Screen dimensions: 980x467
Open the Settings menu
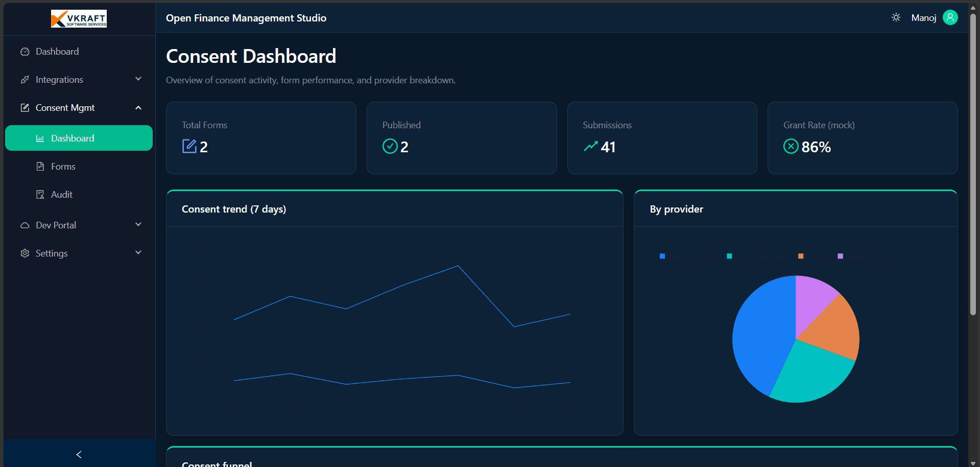click(x=79, y=253)
